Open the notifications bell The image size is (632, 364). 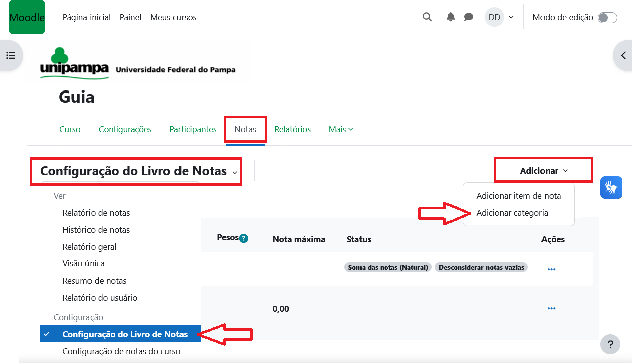click(x=450, y=17)
